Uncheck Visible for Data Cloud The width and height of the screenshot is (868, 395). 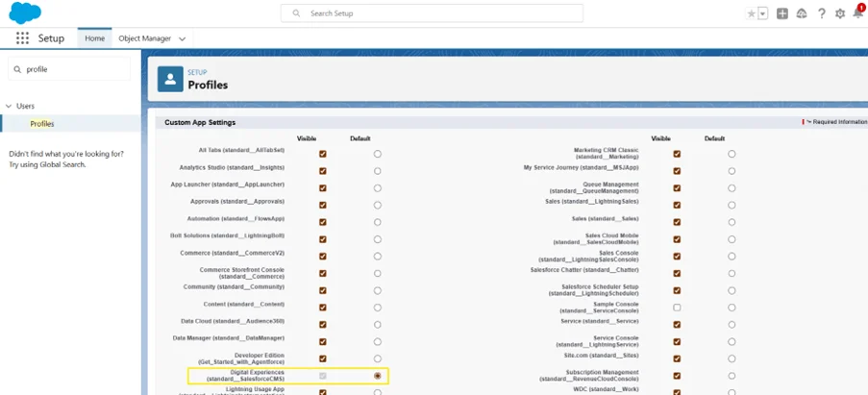(323, 325)
